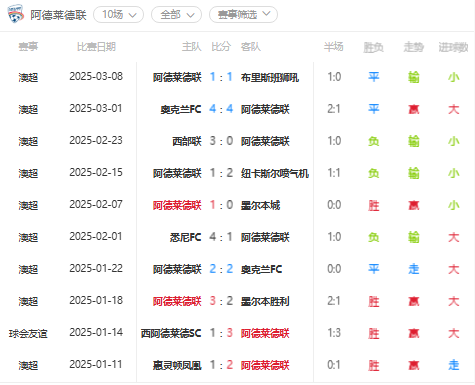Open 纽卡斯尔喷气机 team page
The width and height of the screenshot is (475, 385).
point(275,173)
